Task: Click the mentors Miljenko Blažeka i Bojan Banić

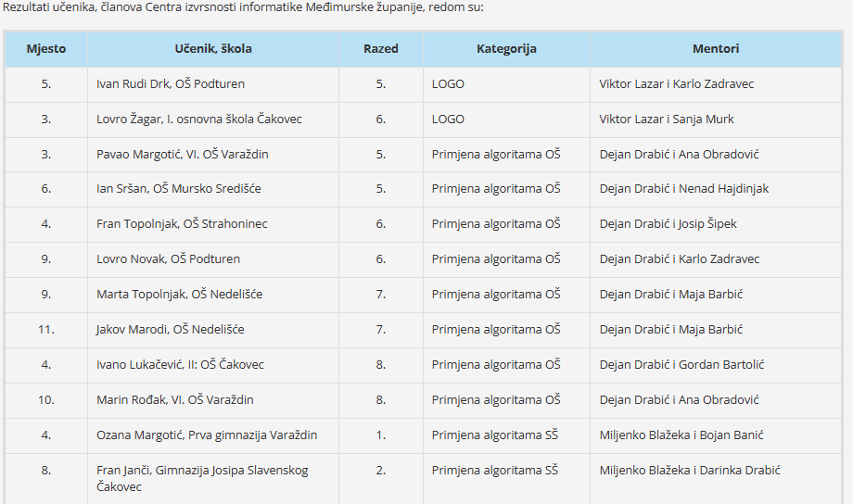Action: tap(681, 435)
